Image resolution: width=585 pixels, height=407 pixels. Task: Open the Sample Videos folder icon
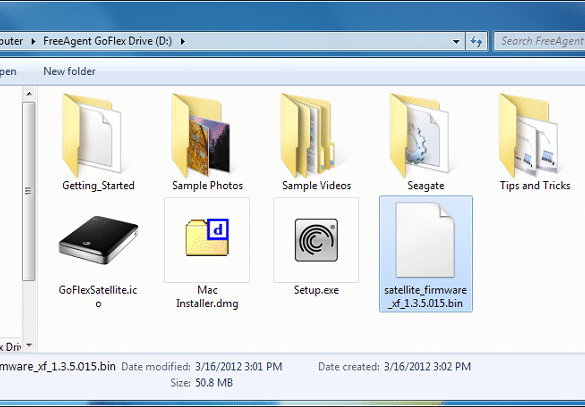click(x=308, y=135)
